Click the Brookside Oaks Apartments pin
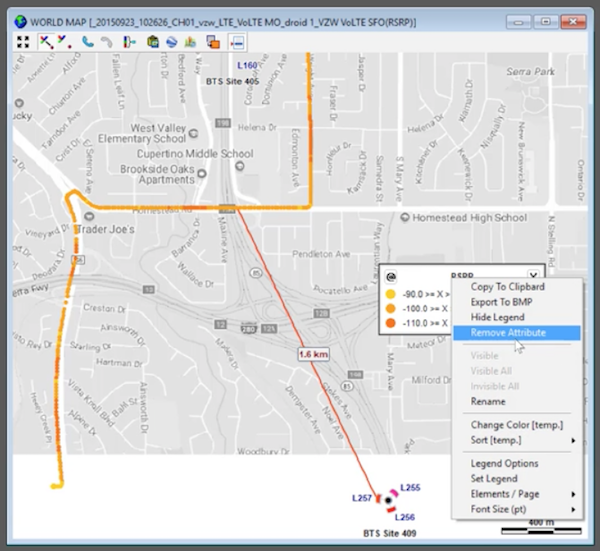This screenshot has height=551, width=600. tap(202, 173)
